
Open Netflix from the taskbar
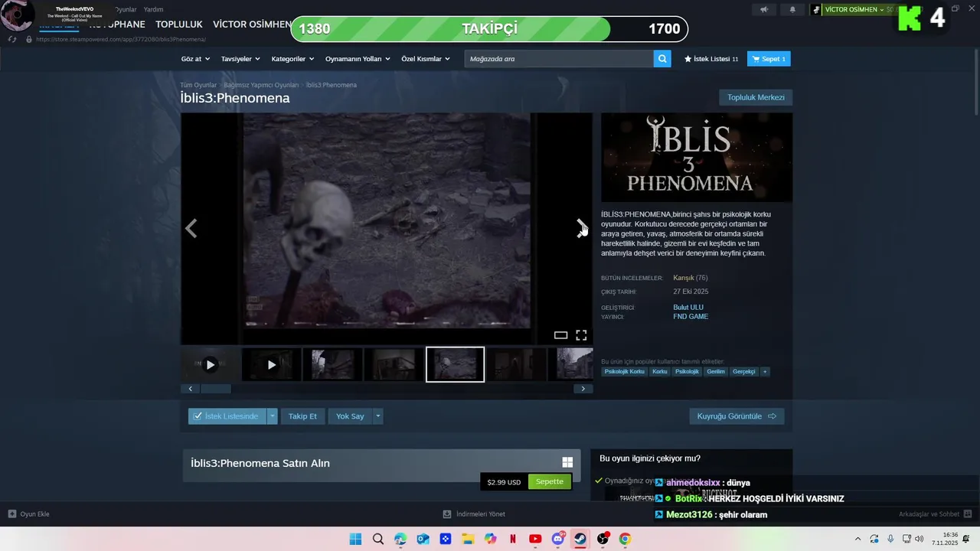click(513, 539)
